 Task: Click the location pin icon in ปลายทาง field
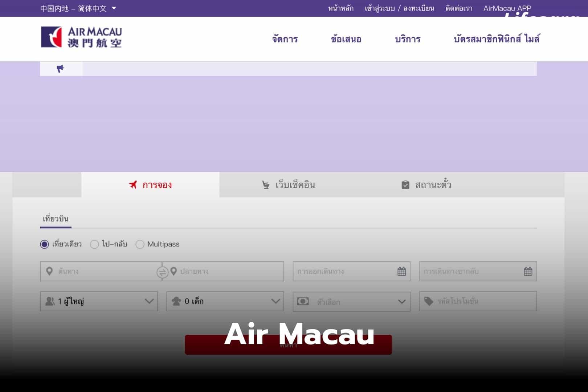coord(173,271)
